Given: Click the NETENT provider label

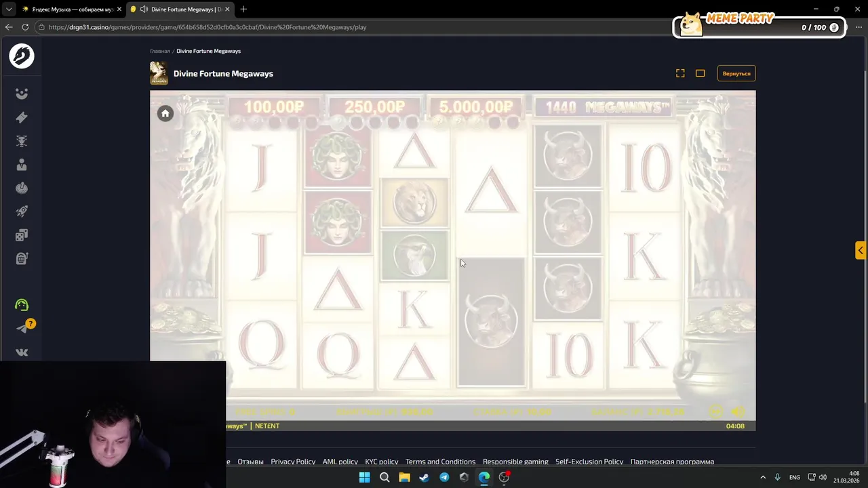Looking at the screenshot, I should [267, 426].
